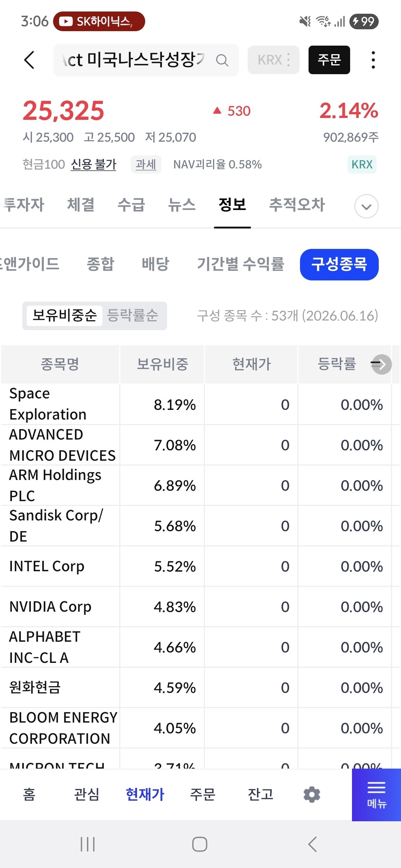The image size is (401, 868).
Task: Tap the 과세 tag
Action: [146, 164]
